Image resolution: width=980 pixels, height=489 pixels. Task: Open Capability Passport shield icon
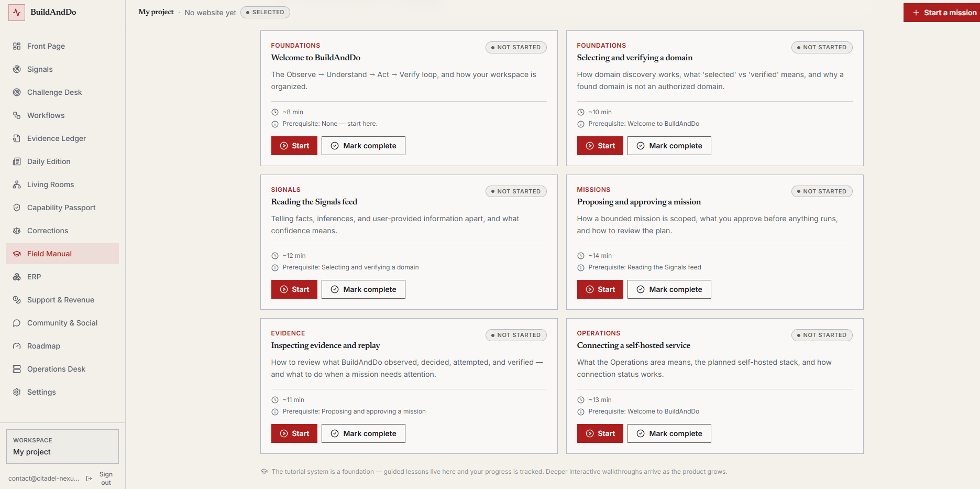click(17, 208)
